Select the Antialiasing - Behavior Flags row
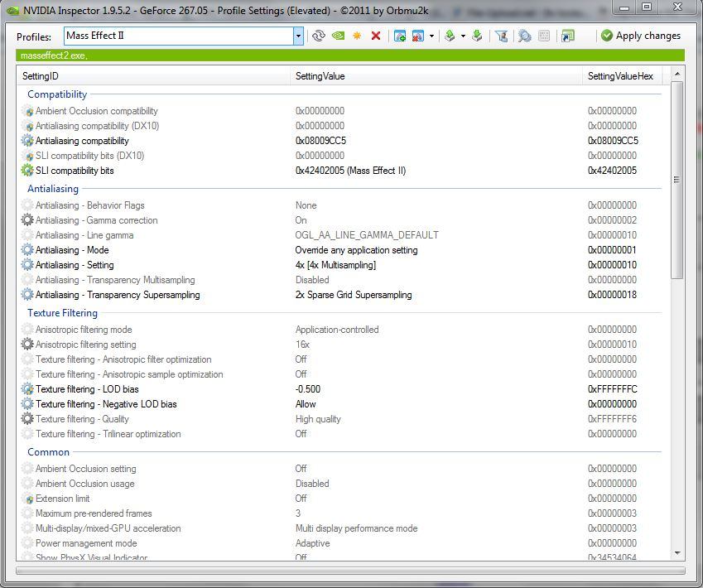 tap(341, 205)
